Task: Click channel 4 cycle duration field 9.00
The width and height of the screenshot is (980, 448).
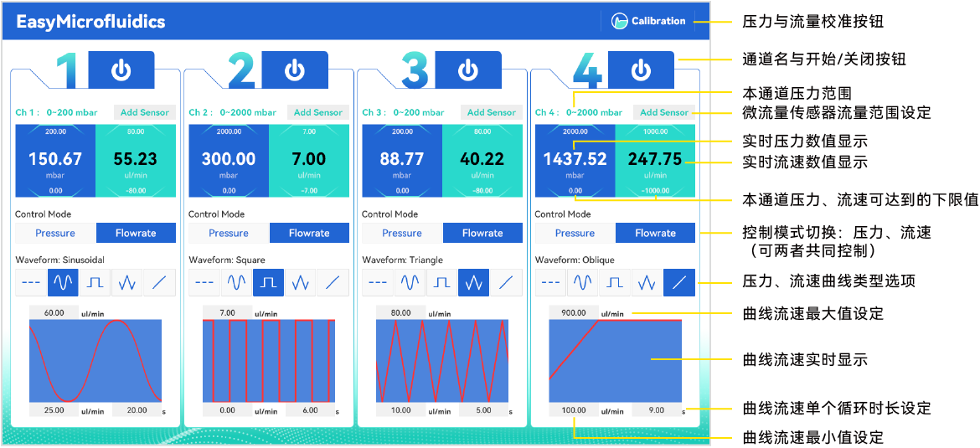Action: tap(656, 410)
